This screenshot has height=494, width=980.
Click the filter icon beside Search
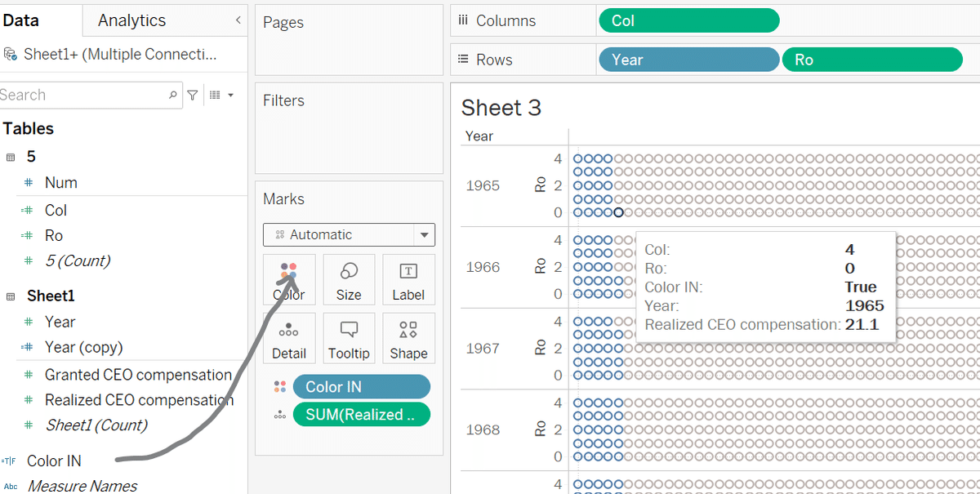[193, 96]
